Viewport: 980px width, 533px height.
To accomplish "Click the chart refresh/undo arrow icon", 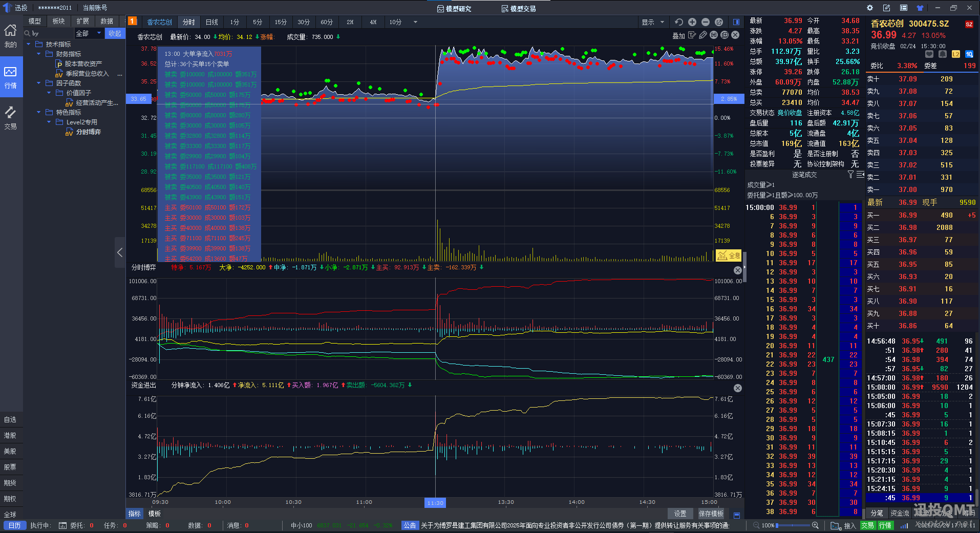I will [x=679, y=22].
